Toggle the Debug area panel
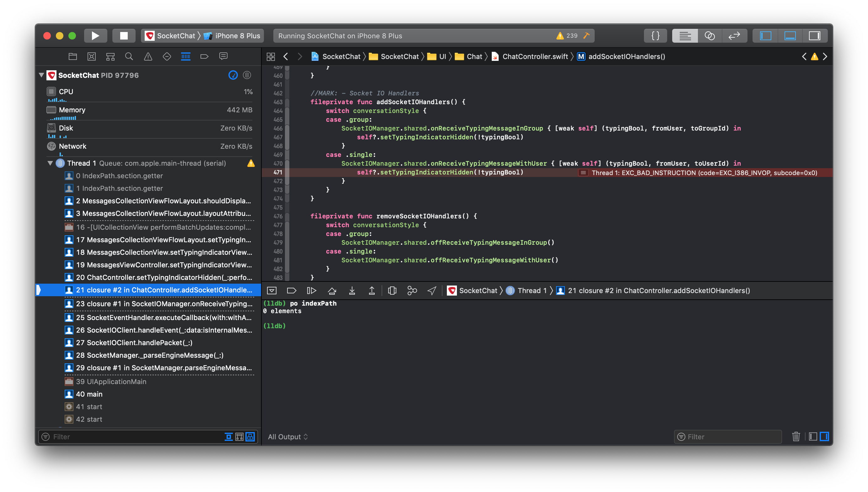The width and height of the screenshot is (868, 492). click(x=790, y=36)
